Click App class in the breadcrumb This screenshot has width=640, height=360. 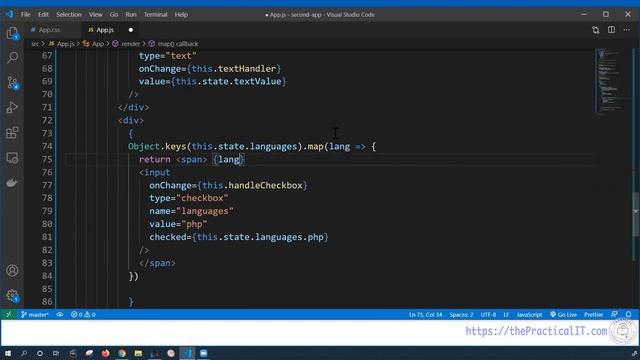coord(98,44)
